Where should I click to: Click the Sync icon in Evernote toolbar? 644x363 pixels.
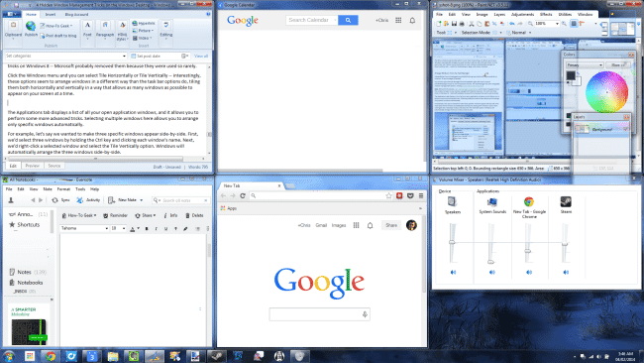(54, 200)
